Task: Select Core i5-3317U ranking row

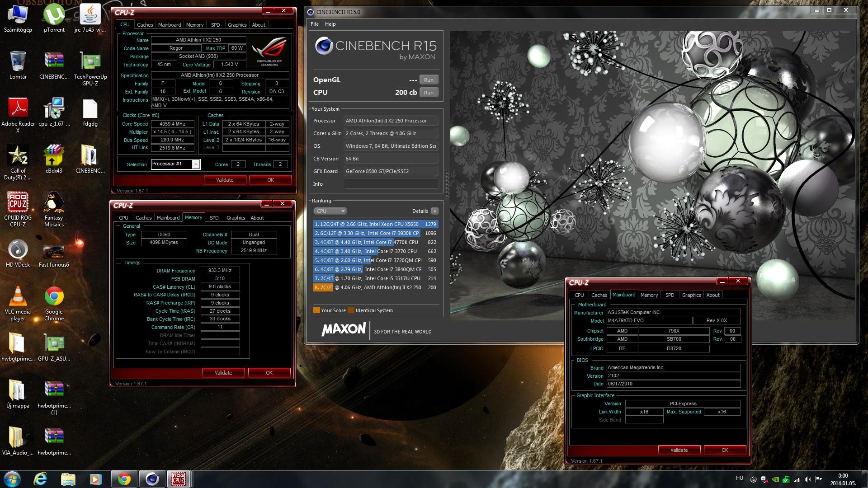Action: pos(376,278)
